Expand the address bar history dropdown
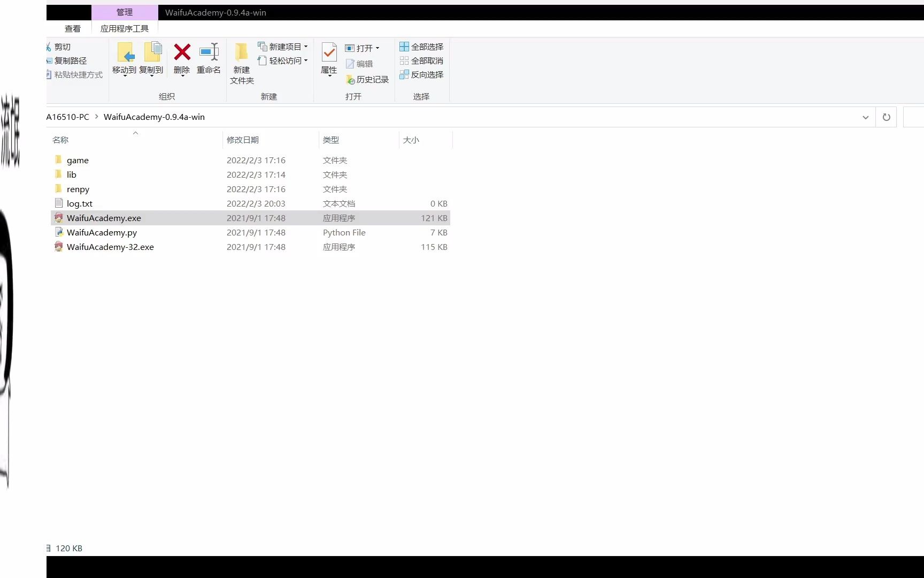The height and width of the screenshot is (578, 924). (865, 117)
